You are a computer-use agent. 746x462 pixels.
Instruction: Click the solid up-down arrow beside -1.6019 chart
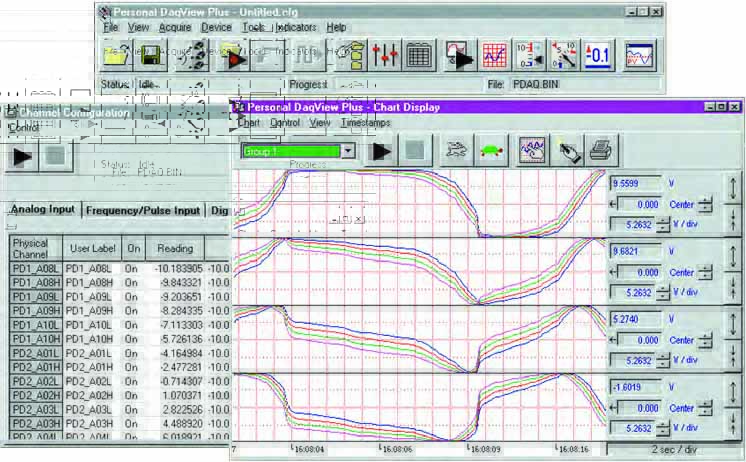[733, 391]
